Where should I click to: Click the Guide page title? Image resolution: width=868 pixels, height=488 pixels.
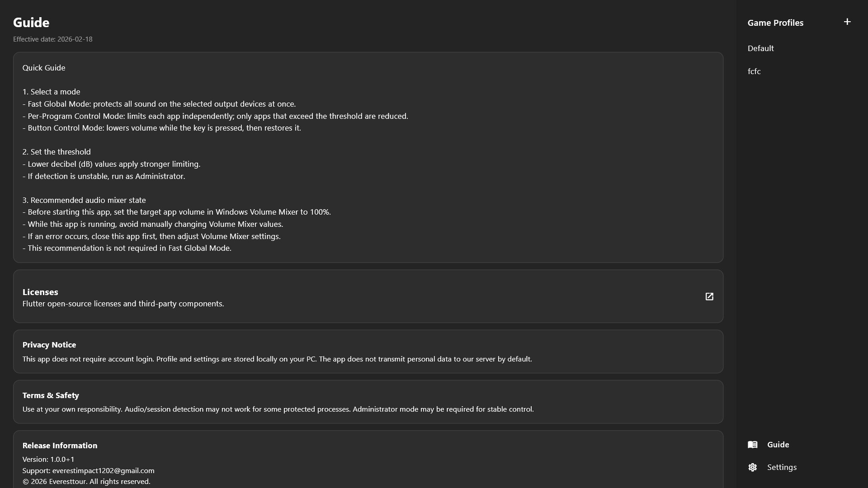point(31,22)
